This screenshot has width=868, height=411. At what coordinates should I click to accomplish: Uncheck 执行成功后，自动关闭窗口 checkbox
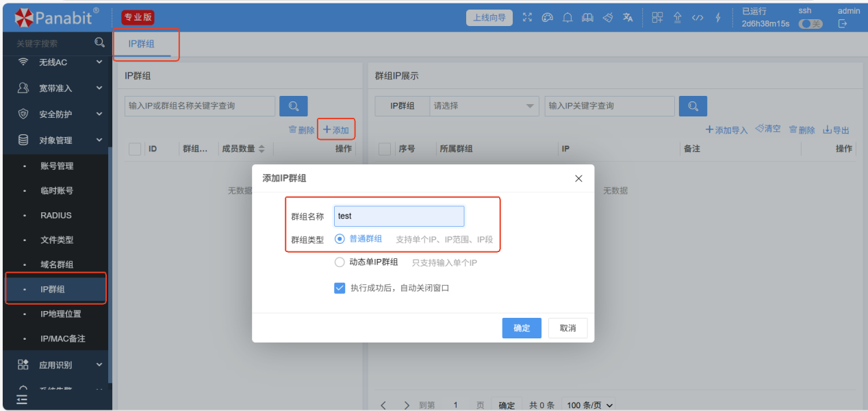[340, 288]
